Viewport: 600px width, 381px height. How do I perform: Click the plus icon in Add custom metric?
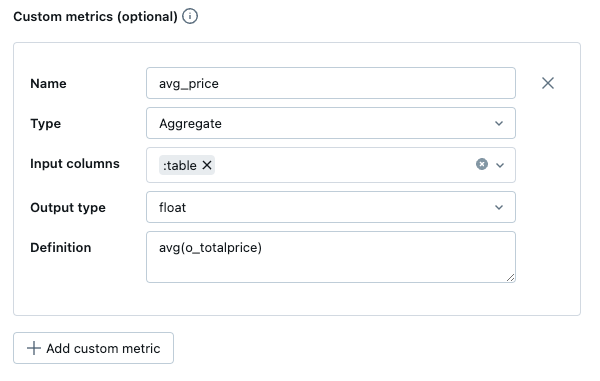pyautogui.click(x=34, y=348)
